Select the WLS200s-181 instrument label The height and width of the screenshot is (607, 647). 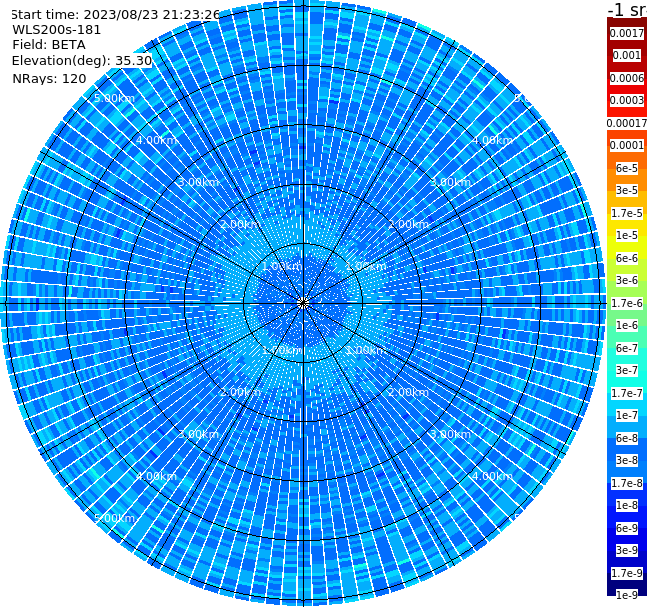(57, 30)
